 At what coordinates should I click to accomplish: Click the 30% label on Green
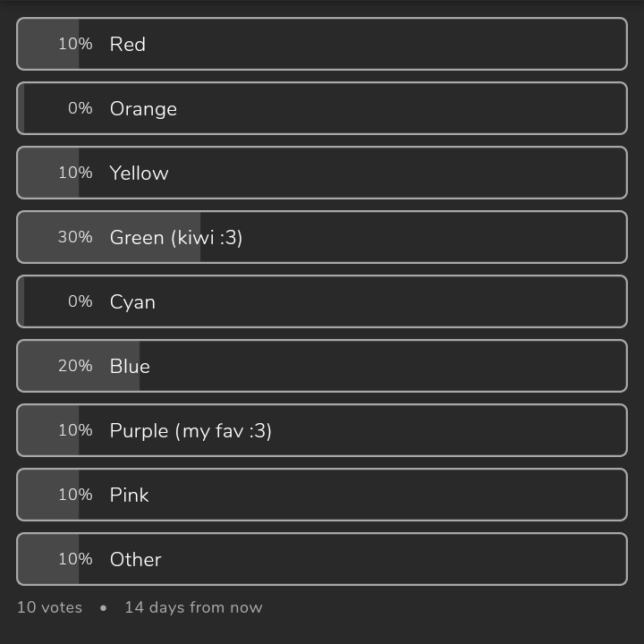pos(75,237)
